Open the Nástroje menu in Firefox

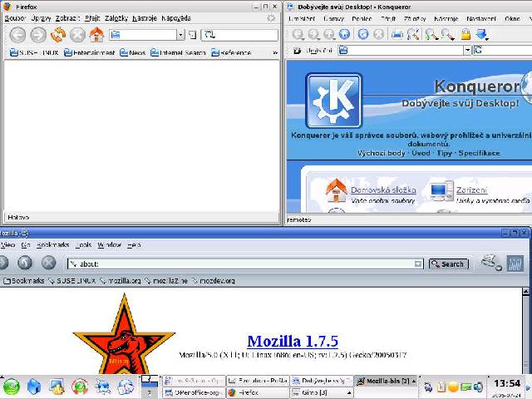[x=145, y=18]
